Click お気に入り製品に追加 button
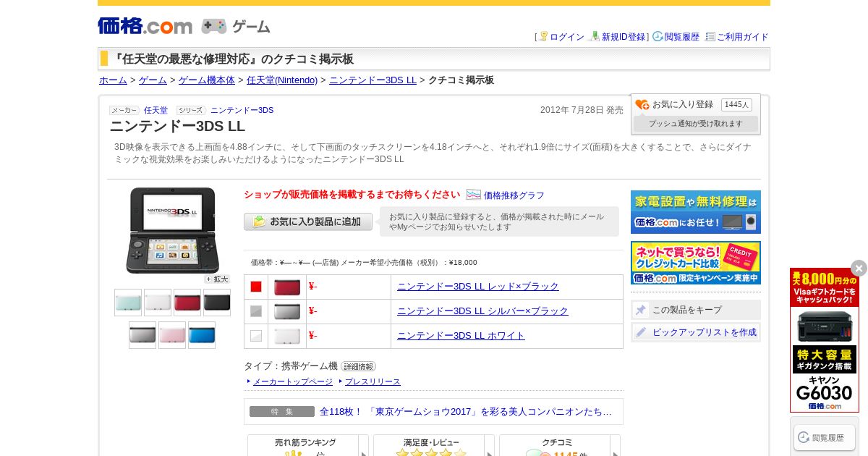Image resolution: width=868 pixels, height=456 pixels. tap(308, 221)
